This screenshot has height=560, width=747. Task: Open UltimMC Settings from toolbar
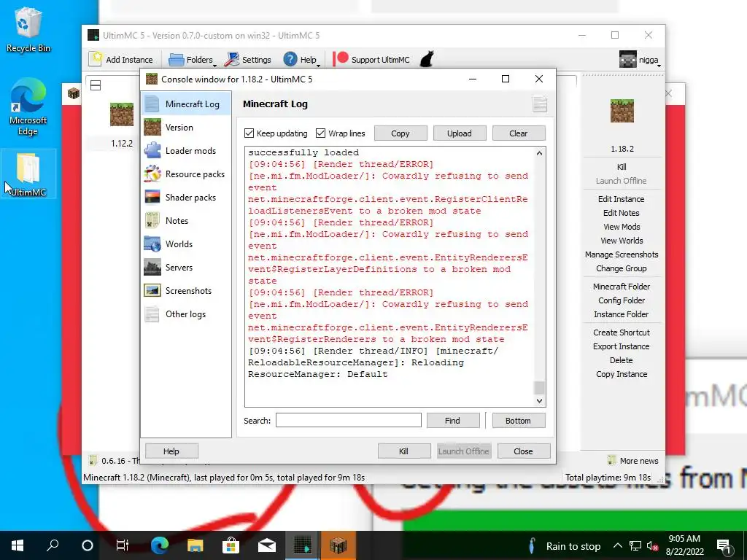[x=248, y=60]
